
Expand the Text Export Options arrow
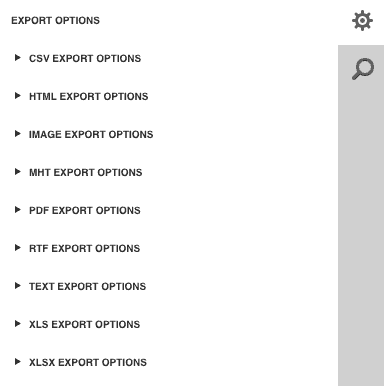tap(18, 286)
